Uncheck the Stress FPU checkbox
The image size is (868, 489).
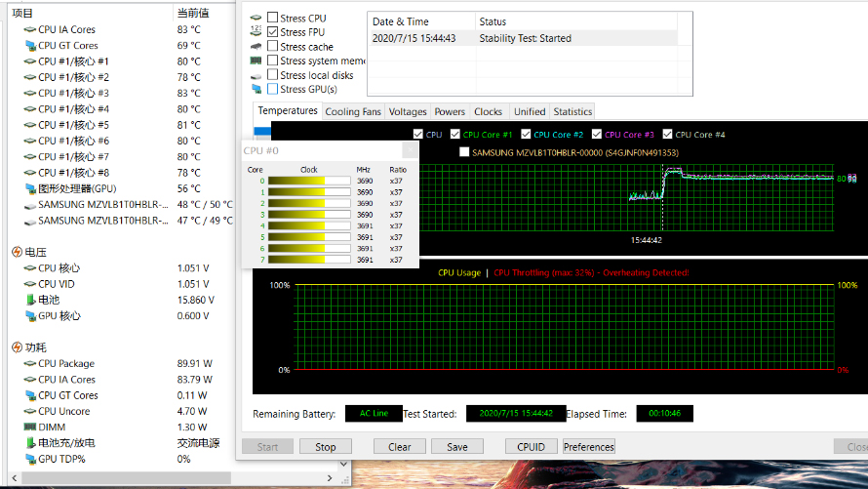coord(272,31)
